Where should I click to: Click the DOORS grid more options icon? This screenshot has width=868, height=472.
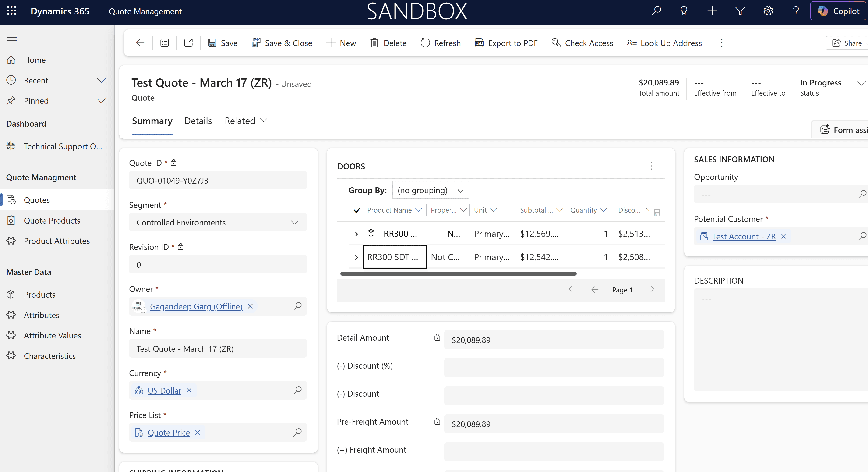pyautogui.click(x=651, y=166)
